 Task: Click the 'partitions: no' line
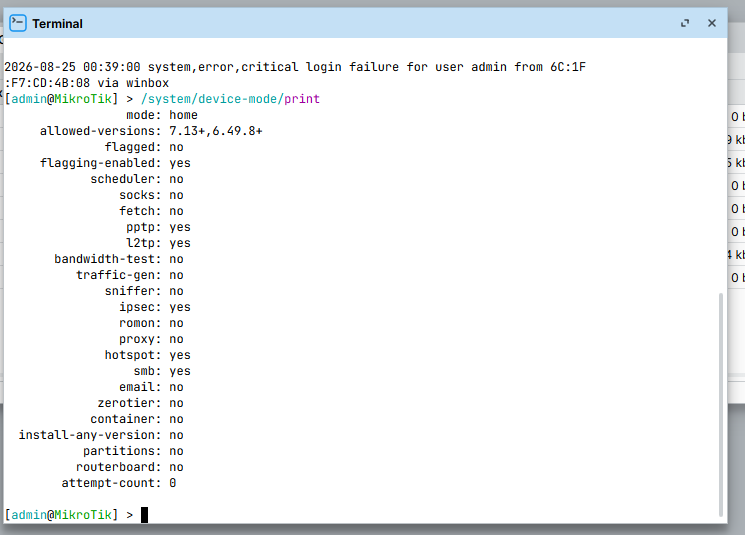(x=133, y=451)
